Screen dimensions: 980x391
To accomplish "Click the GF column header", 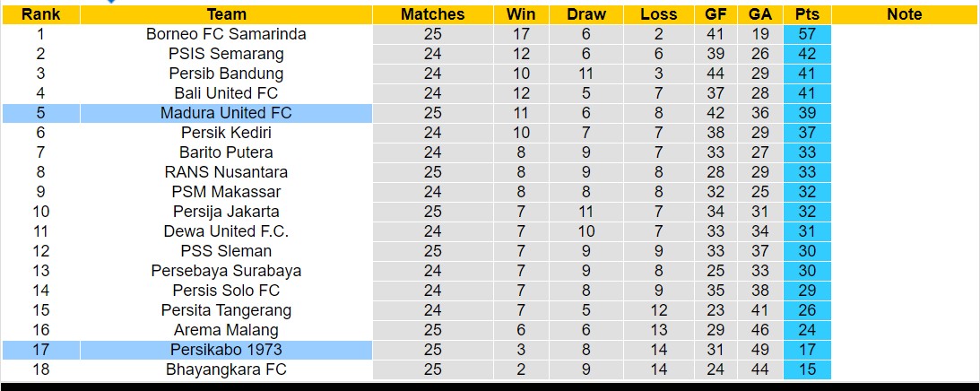I will (x=715, y=14).
